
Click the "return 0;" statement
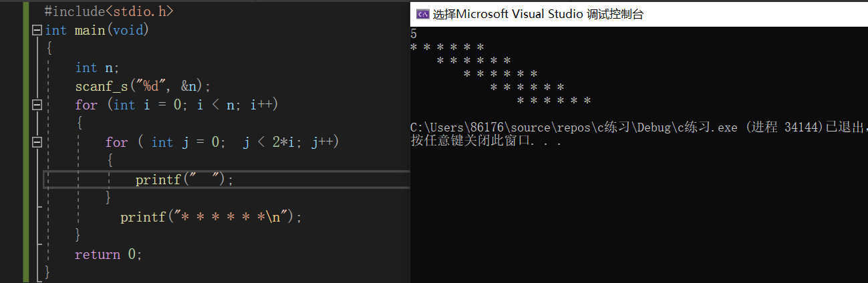(108, 254)
